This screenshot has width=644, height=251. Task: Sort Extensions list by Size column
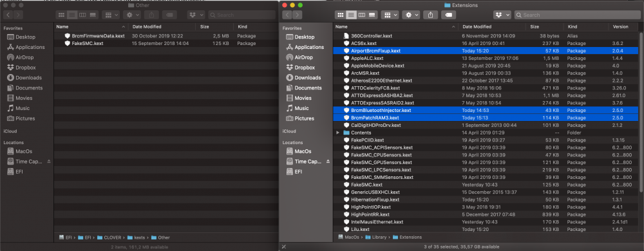(x=545, y=26)
